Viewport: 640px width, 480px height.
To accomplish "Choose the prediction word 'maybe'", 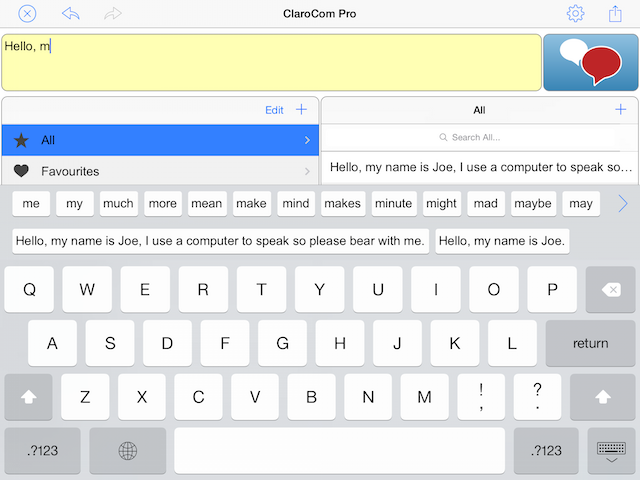I will pyautogui.click(x=533, y=203).
